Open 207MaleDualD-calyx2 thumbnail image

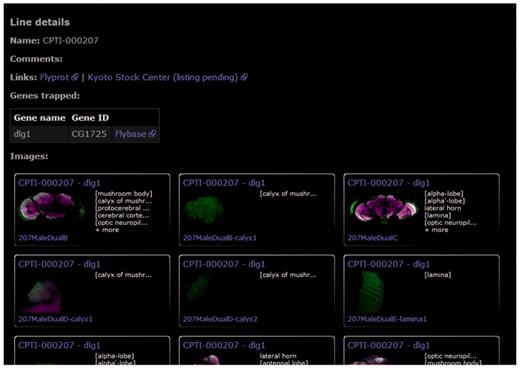198,289
